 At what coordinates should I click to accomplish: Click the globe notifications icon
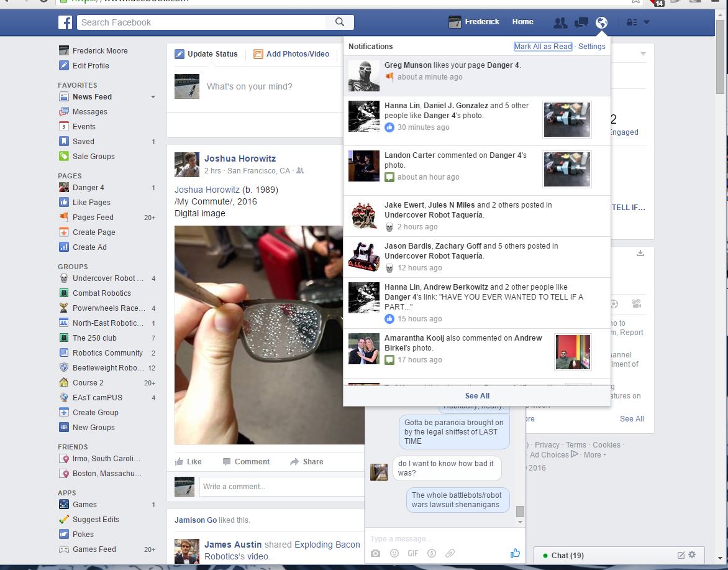[601, 22]
